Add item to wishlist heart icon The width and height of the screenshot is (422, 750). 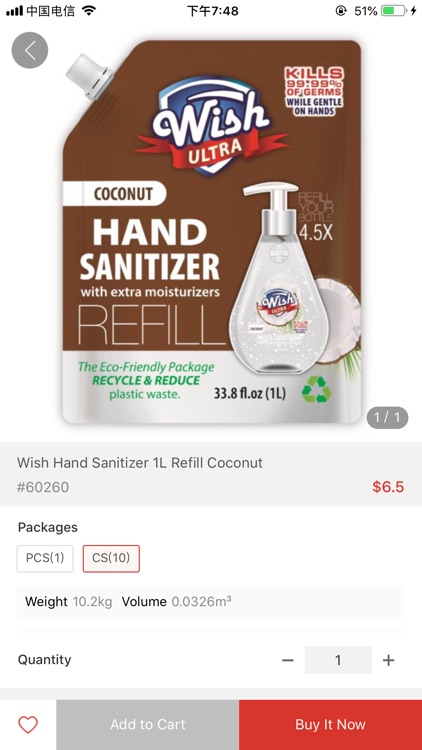[x=28, y=725]
